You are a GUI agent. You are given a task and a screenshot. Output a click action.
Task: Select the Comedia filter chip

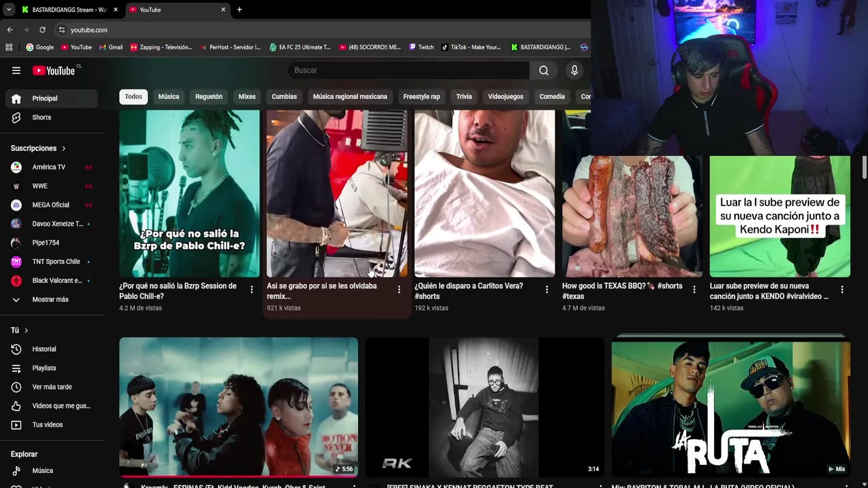click(x=552, y=96)
